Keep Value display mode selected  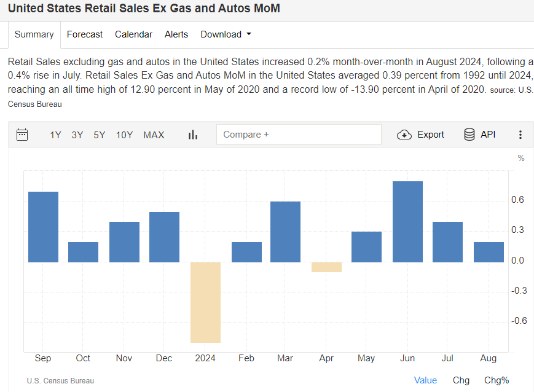tap(426, 380)
